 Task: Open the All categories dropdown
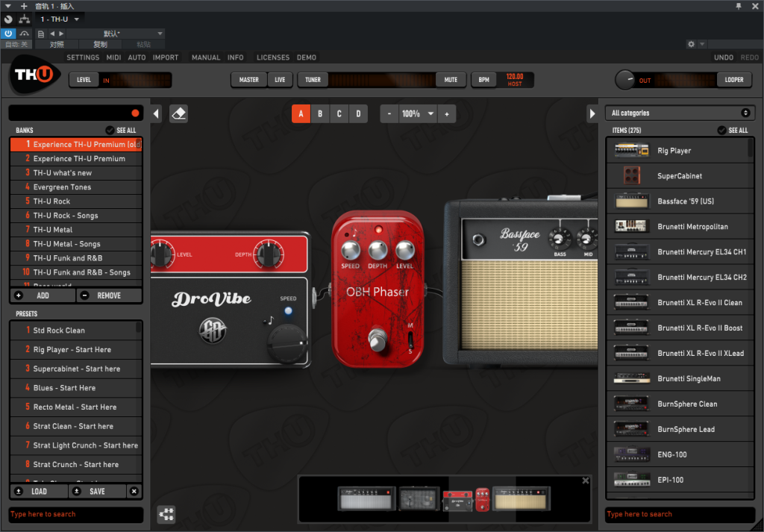[x=680, y=113]
